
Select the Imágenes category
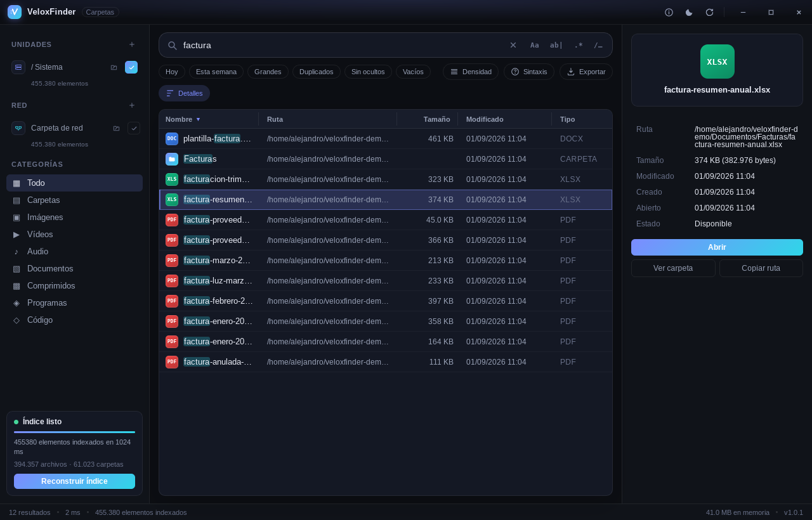point(74,217)
